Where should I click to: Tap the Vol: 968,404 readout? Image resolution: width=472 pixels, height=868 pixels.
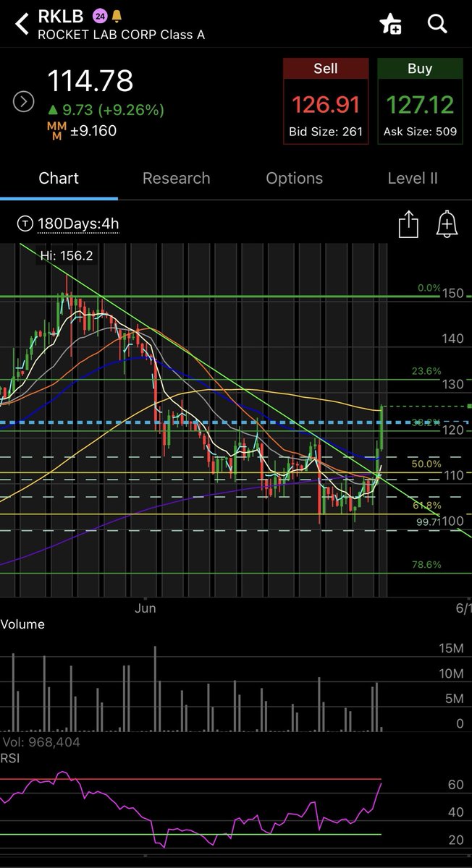[x=40, y=742]
